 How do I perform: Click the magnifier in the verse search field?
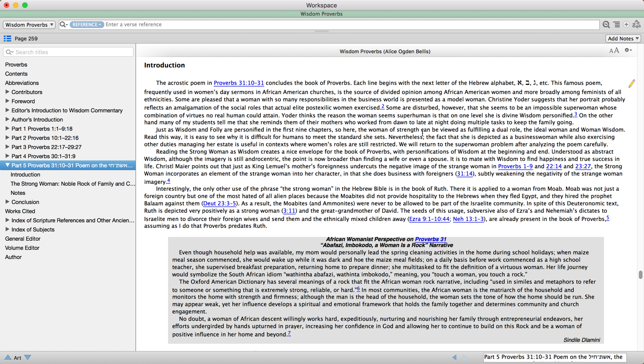[63, 25]
